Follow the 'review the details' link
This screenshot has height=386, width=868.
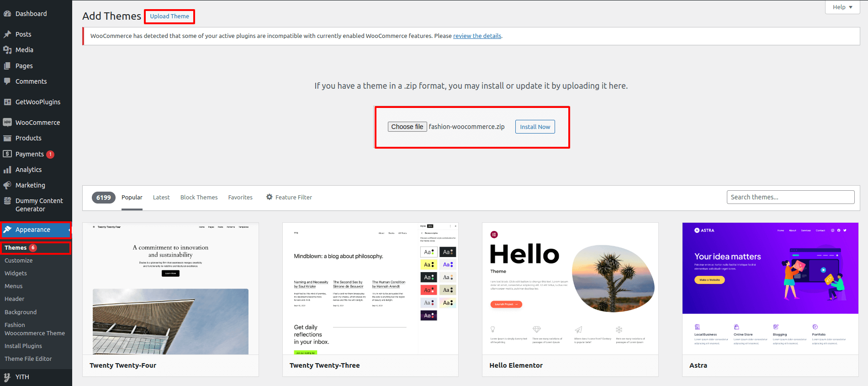[x=477, y=36]
